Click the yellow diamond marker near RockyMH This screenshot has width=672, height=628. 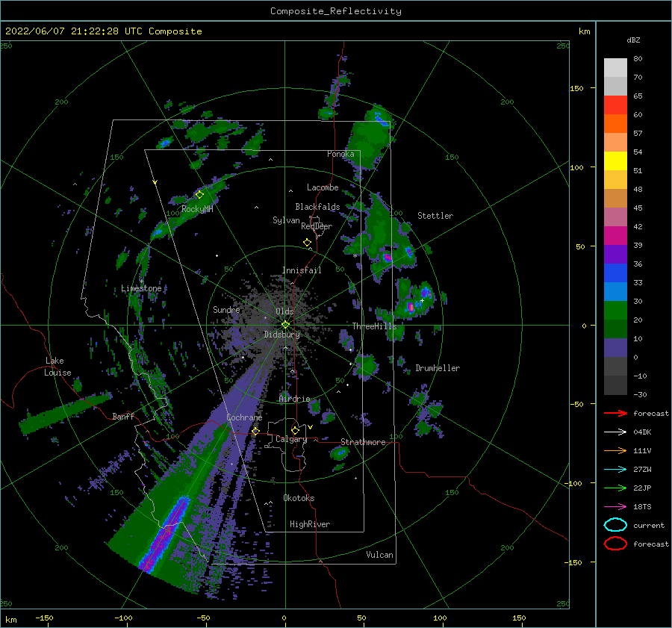point(199,195)
